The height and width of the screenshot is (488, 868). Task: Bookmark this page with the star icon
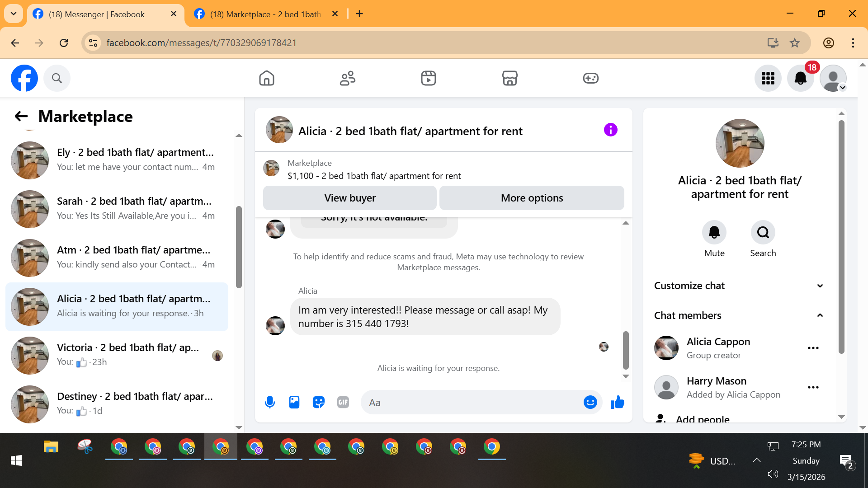[x=795, y=43]
